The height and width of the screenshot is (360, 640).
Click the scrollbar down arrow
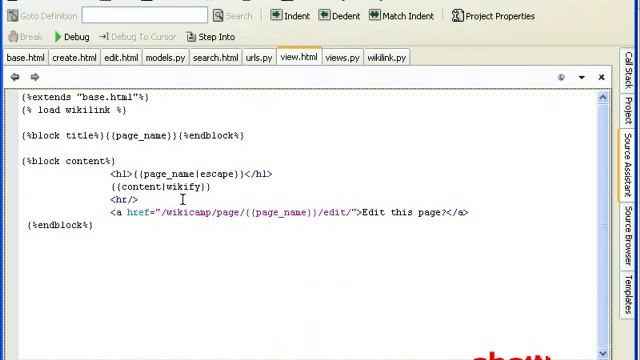click(x=603, y=353)
